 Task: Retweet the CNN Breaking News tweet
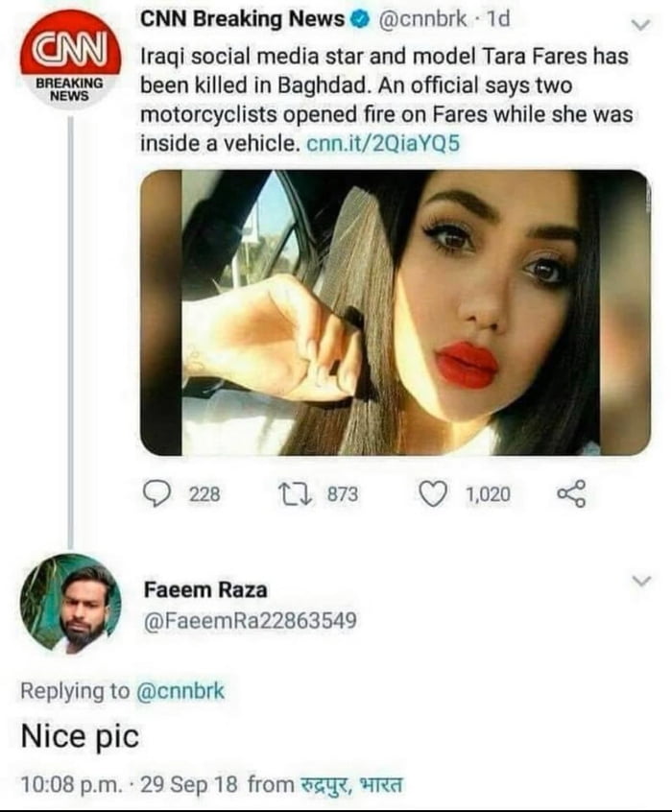(x=290, y=493)
